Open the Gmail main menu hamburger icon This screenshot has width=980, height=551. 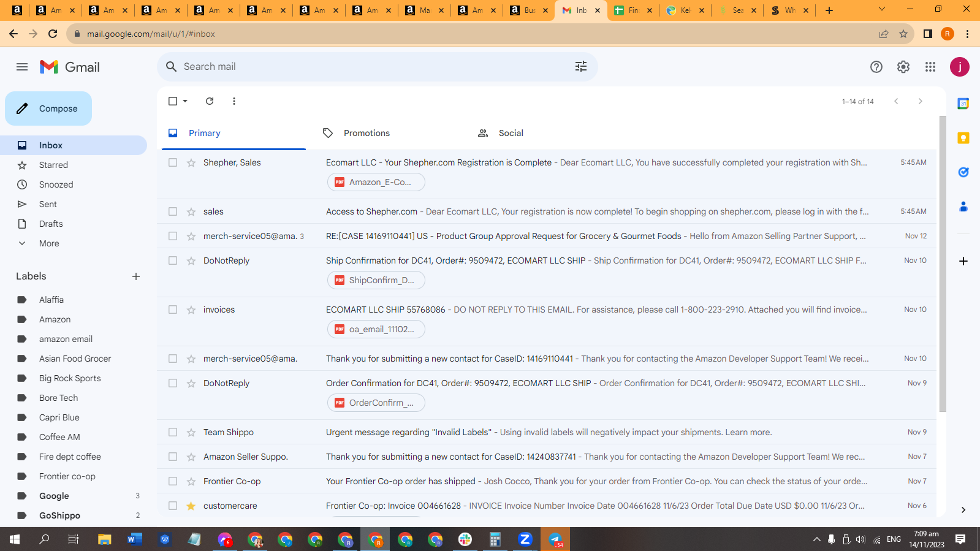point(22,67)
